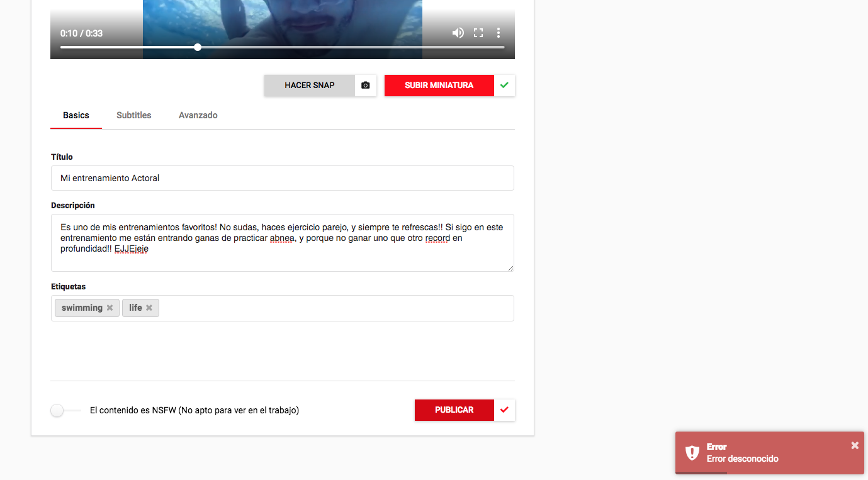Click the 'Error desconocido' message text
This screenshot has height=480, width=868.
743,459
